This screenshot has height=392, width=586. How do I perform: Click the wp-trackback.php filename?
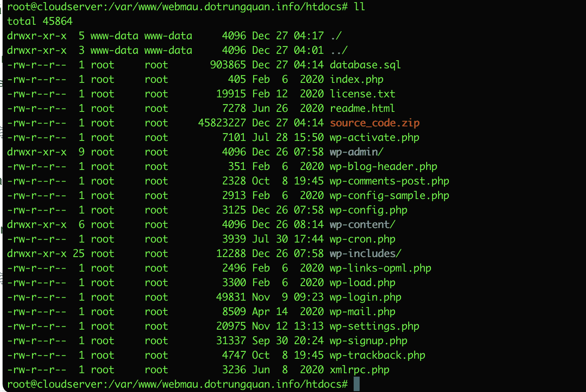377,355
